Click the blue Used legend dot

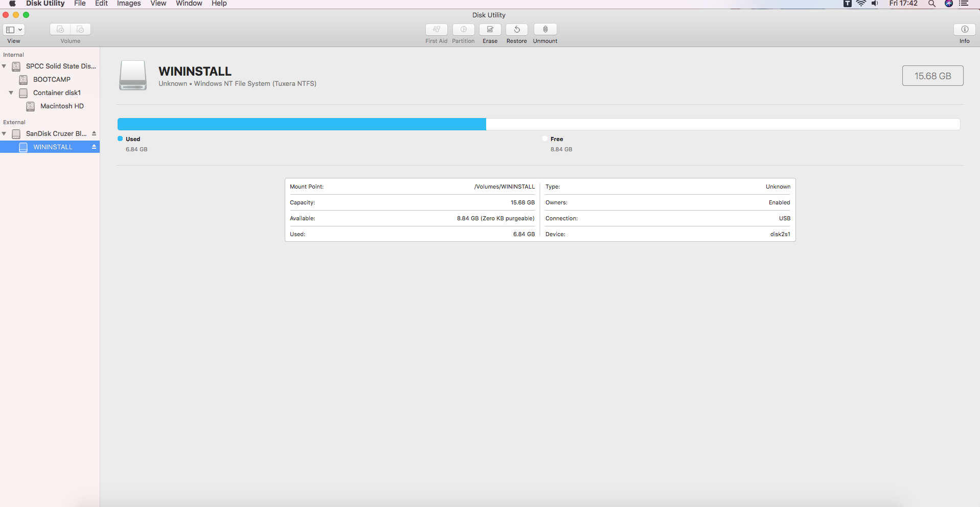(x=120, y=139)
